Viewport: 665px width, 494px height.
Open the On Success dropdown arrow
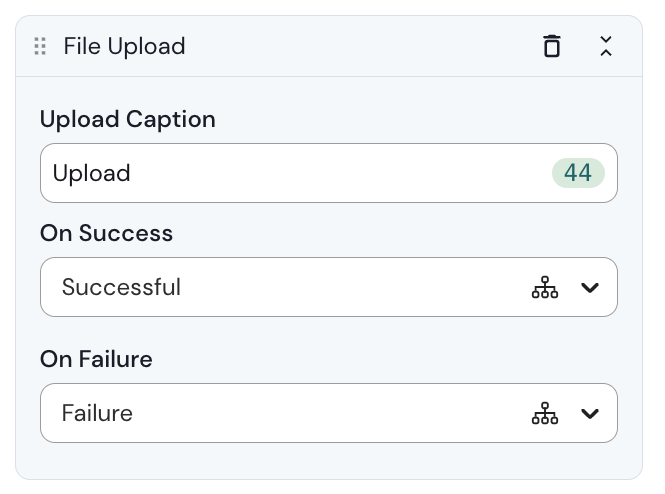(590, 288)
